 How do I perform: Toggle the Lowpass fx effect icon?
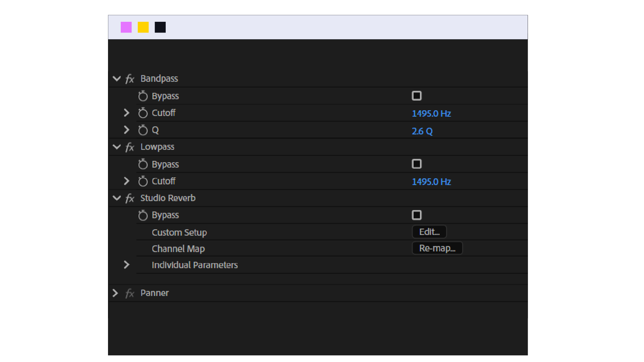tap(130, 147)
